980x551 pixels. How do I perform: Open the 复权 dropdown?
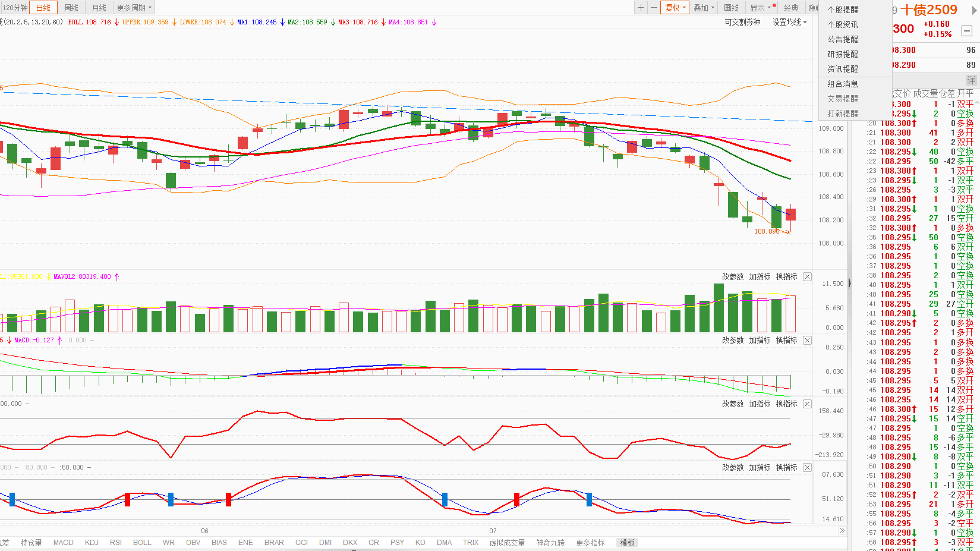pyautogui.click(x=676, y=8)
